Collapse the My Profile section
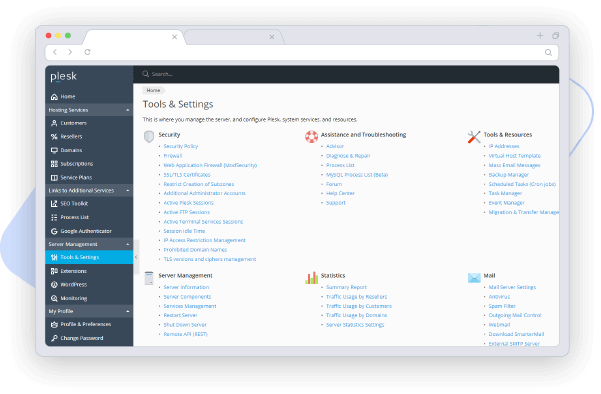 pos(128,312)
